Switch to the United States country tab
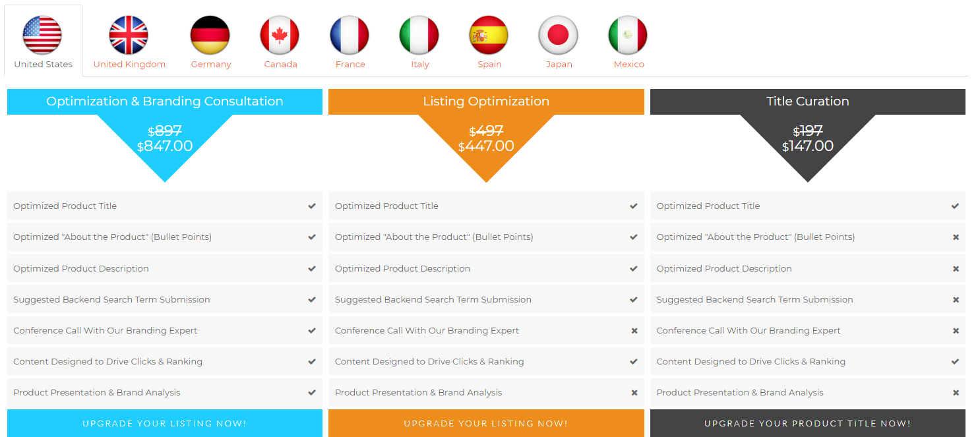The width and height of the screenshot is (980, 437). click(42, 41)
